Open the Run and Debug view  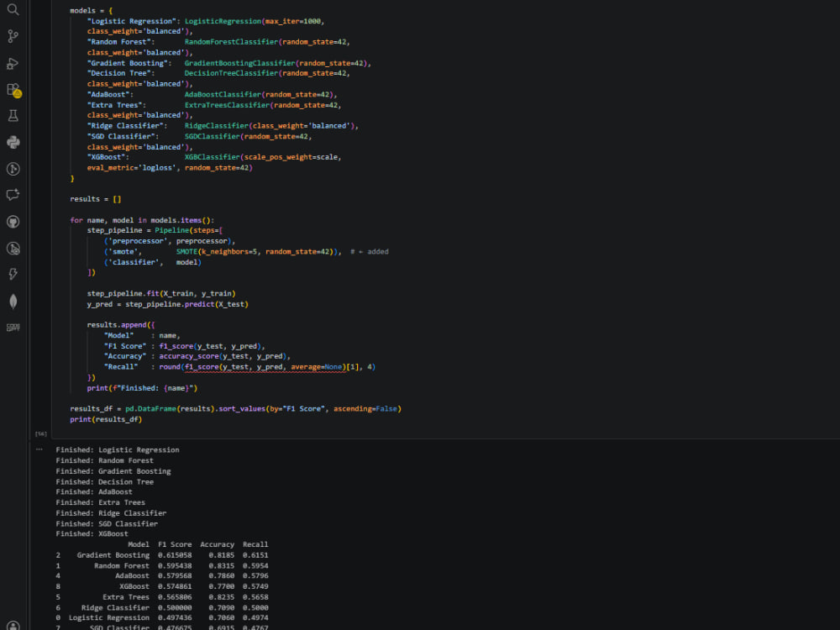[13, 63]
